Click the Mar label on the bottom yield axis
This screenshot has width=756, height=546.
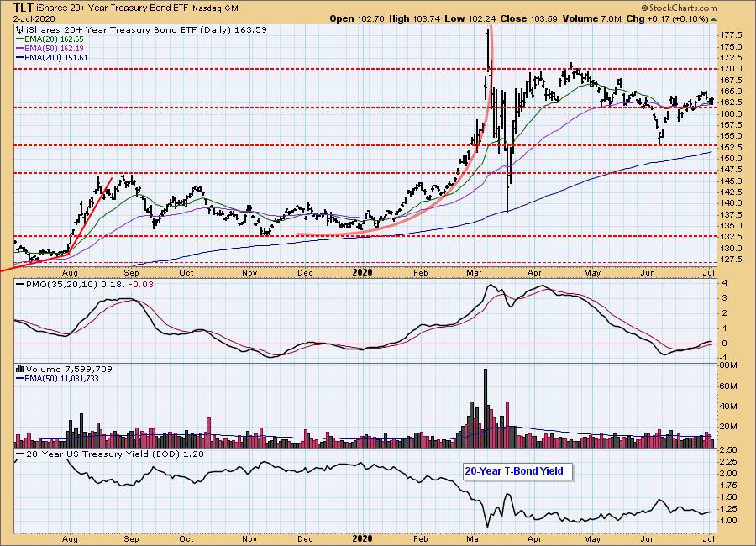point(474,538)
